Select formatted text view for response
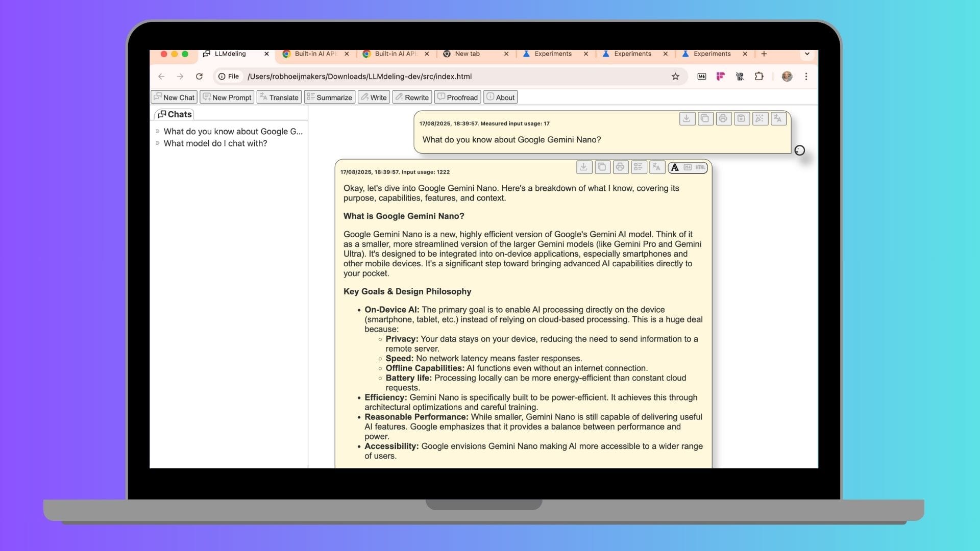Viewport: 980px width, 551px height. click(675, 167)
